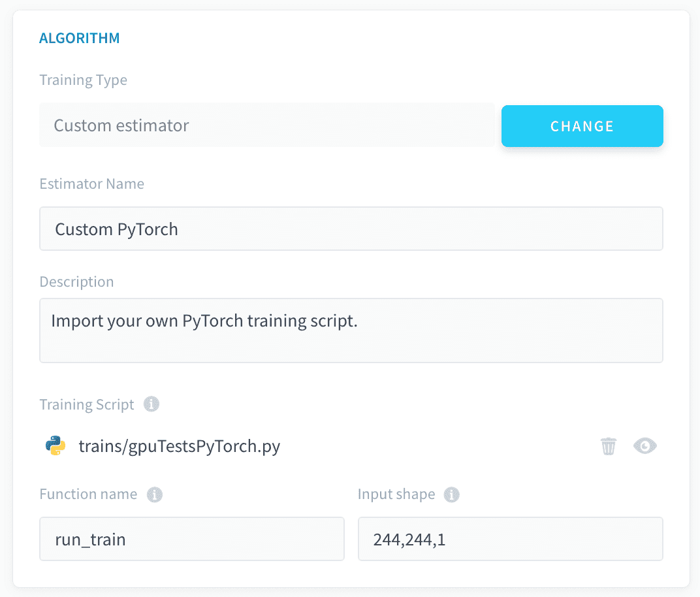700x597 pixels.
Task: Focus the Function name field run_train
Action: coord(192,539)
